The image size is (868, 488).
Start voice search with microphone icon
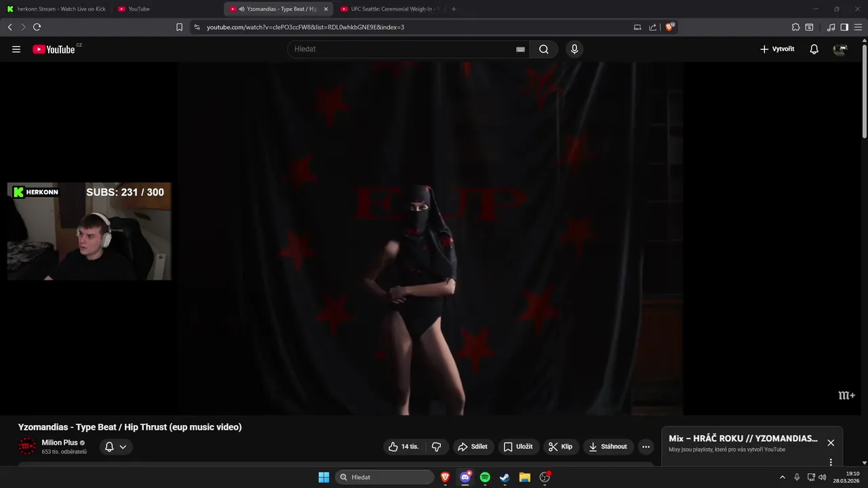574,49
